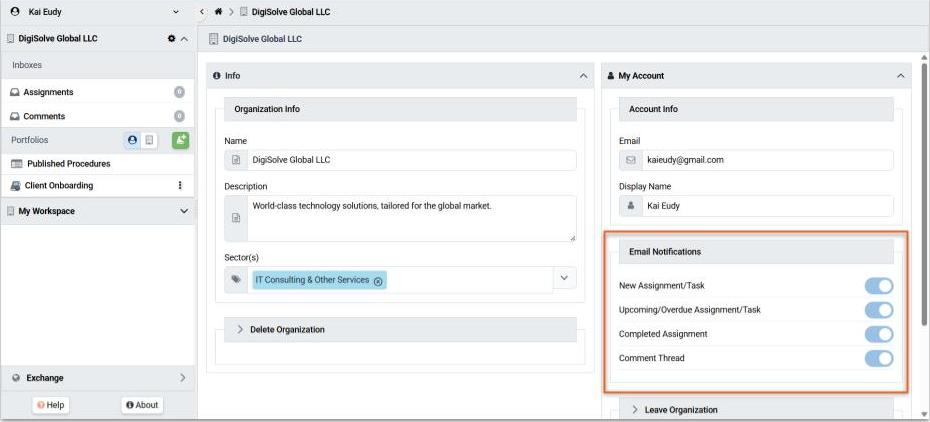Collapse the sidebar with the left arrow
The width and height of the screenshot is (930, 422).
202,12
